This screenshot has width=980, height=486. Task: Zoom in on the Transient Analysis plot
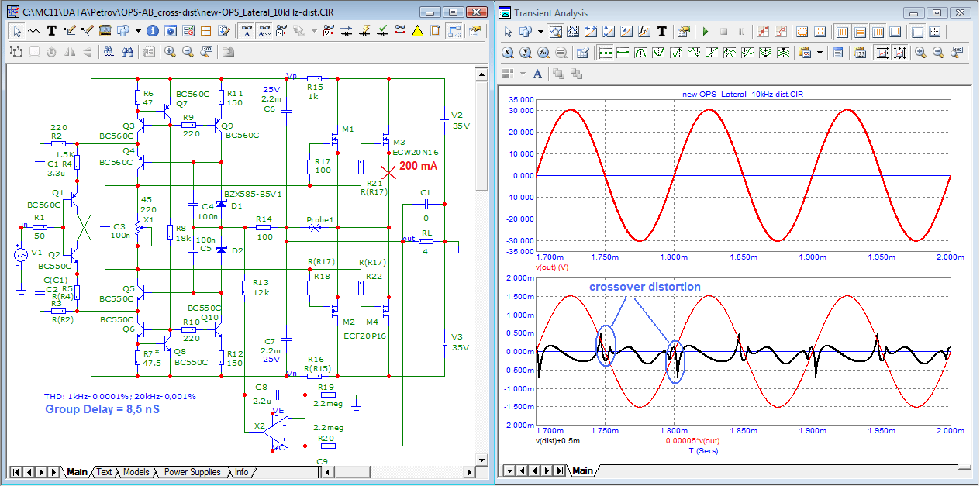coord(920,53)
